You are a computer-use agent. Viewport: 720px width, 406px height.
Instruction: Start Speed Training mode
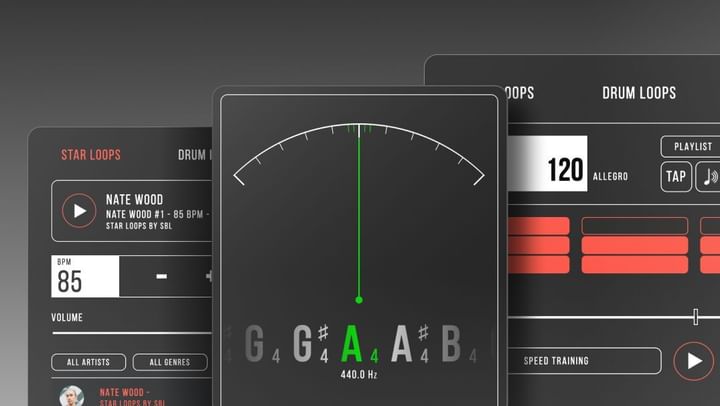[584, 361]
